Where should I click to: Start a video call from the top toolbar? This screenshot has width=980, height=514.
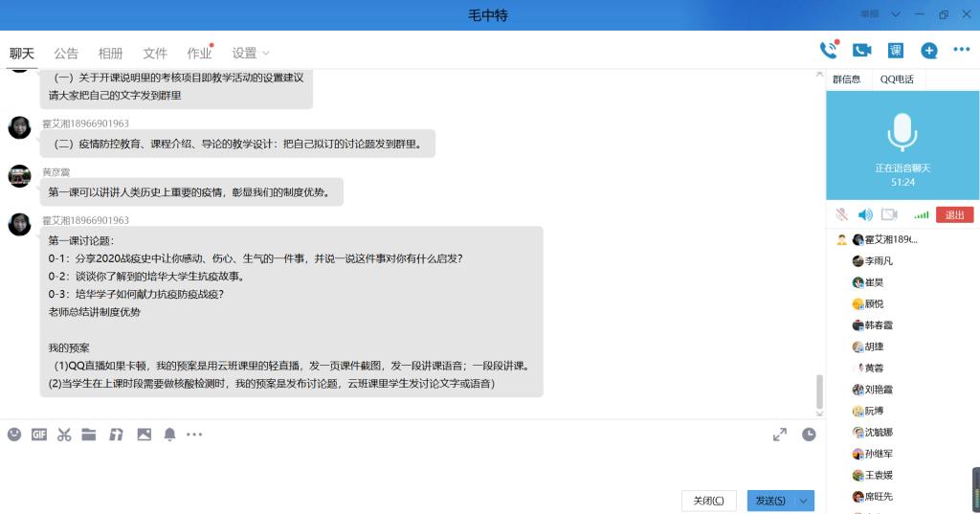(861, 51)
